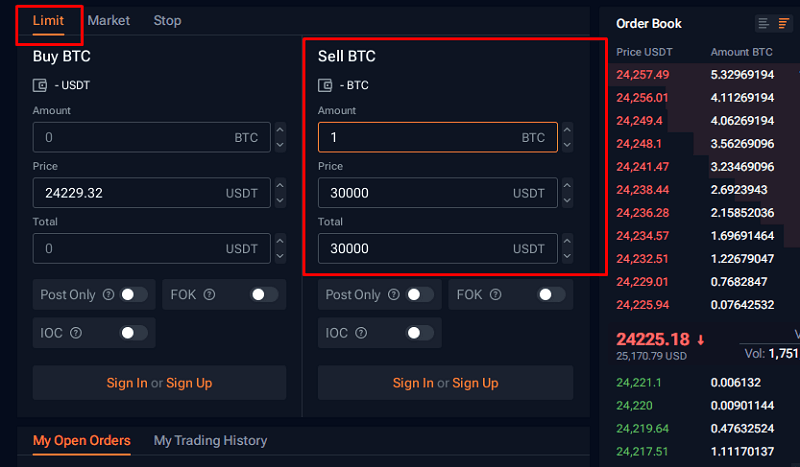Turn on the FOK toggle for Sell BTC
This screenshot has height=467, width=800.
tap(551, 294)
